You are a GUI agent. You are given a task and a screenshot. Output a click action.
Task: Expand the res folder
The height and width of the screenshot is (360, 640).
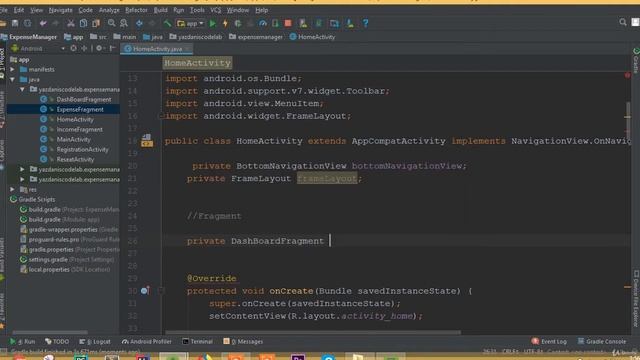(13, 189)
